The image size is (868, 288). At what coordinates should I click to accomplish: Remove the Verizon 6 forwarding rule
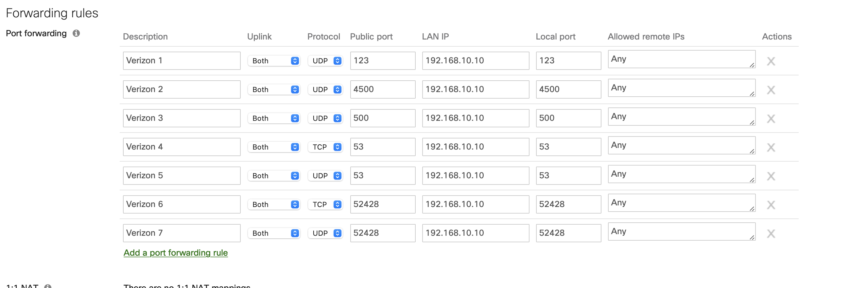772,204
